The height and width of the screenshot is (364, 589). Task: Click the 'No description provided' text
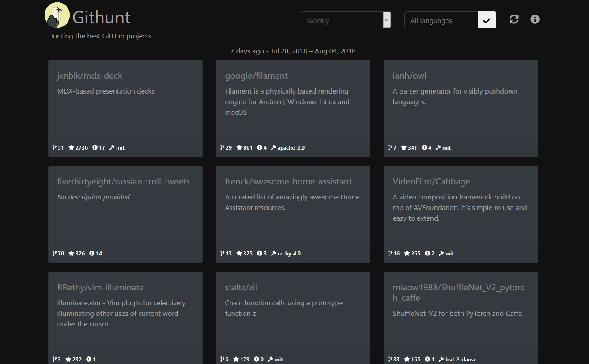(93, 197)
